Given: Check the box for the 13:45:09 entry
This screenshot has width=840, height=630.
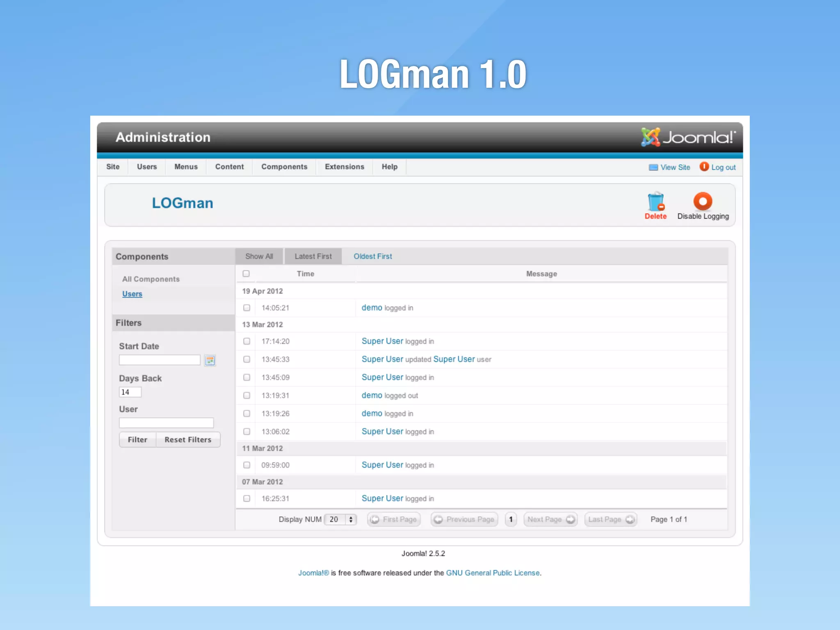Looking at the screenshot, I should point(247,377).
